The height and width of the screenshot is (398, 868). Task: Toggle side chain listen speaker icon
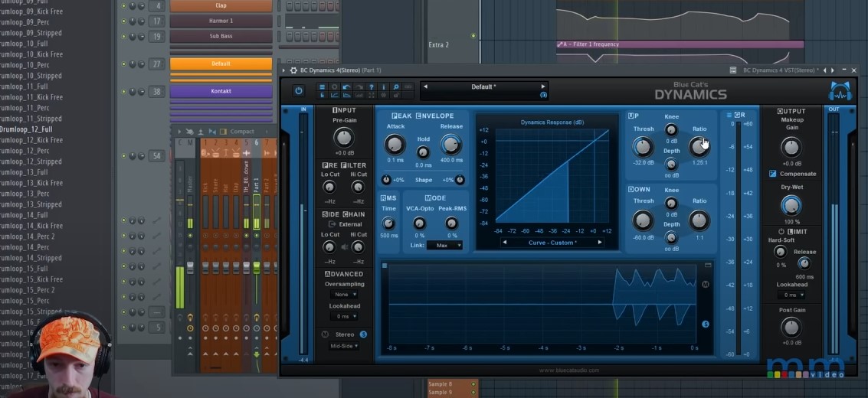(344, 247)
